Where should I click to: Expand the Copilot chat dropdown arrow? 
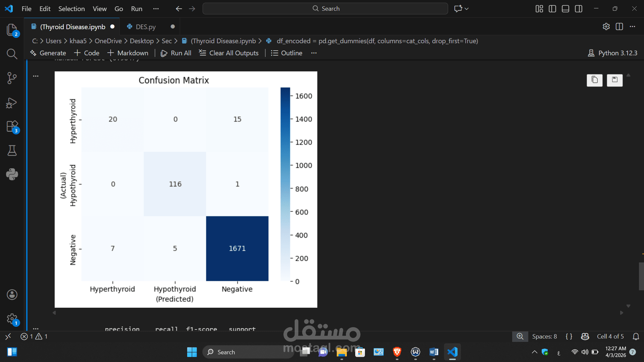coord(467,9)
